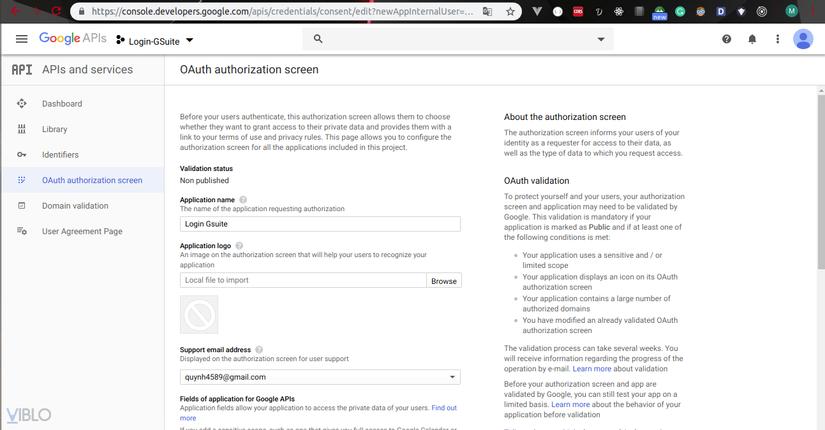Click the Application name help icon

click(x=243, y=200)
